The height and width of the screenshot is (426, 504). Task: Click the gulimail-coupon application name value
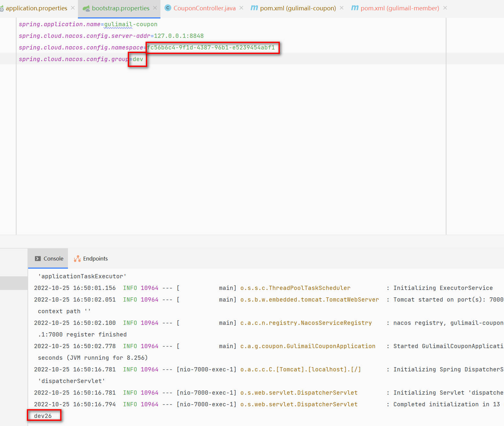pos(131,24)
